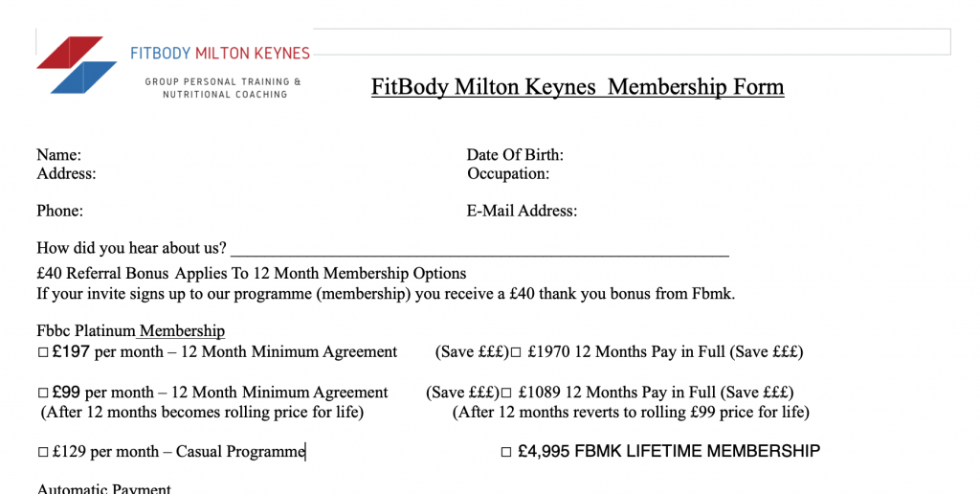
Task: Click the FITBODY MILTON KEYNES header text
Action: [x=220, y=54]
